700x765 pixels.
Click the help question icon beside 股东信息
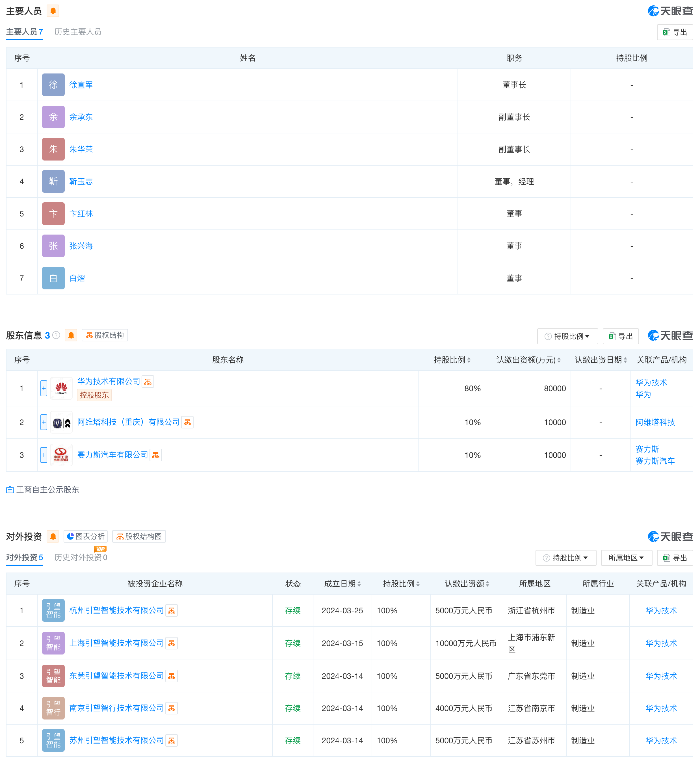(56, 335)
